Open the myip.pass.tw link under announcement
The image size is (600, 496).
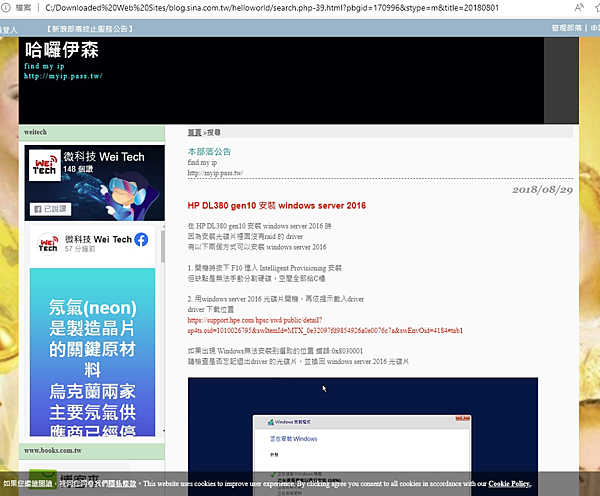click(215, 173)
